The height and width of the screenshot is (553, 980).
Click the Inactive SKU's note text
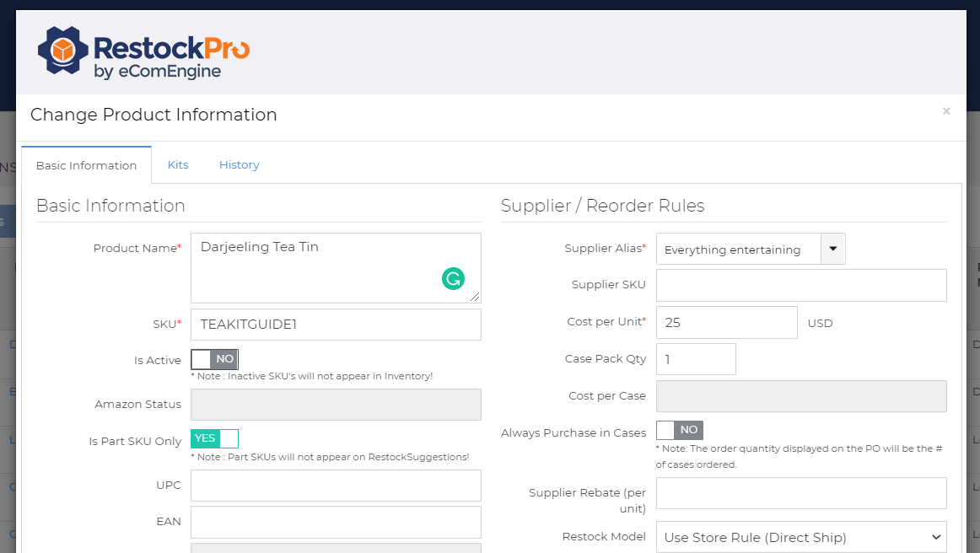[x=312, y=376]
